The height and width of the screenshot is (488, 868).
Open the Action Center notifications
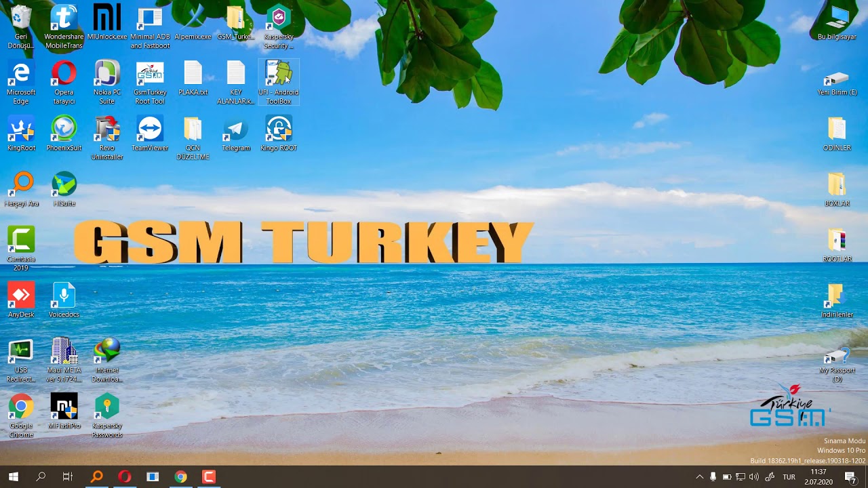tap(851, 476)
